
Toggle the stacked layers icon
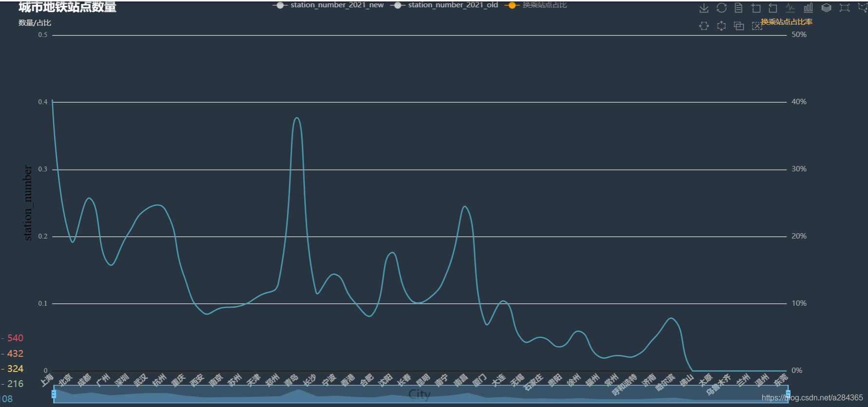tap(826, 8)
